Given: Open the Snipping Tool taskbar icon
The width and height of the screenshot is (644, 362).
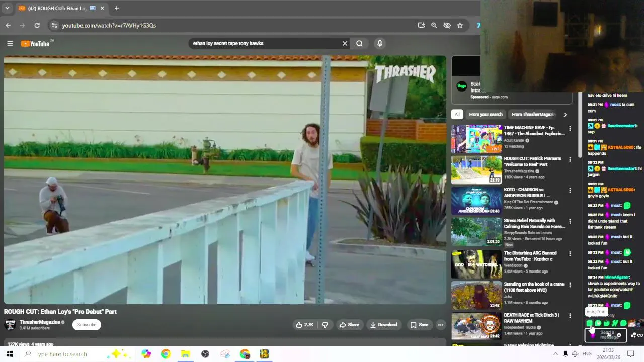Looking at the screenshot, I should click(x=225, y=354).
